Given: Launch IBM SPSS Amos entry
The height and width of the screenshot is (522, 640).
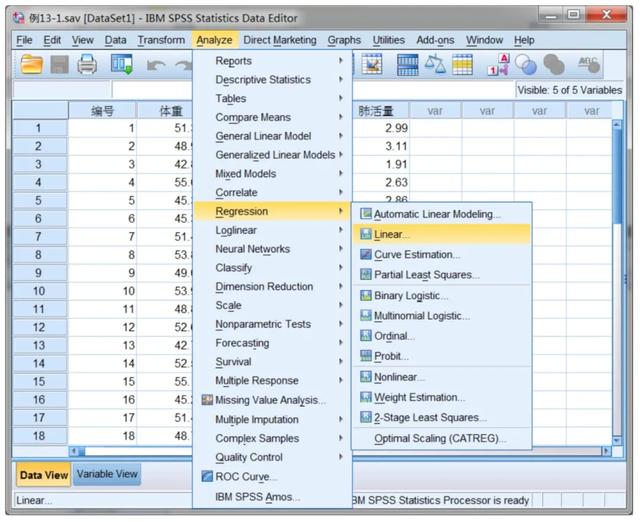Looking at the screenshot, I should 272,497.
